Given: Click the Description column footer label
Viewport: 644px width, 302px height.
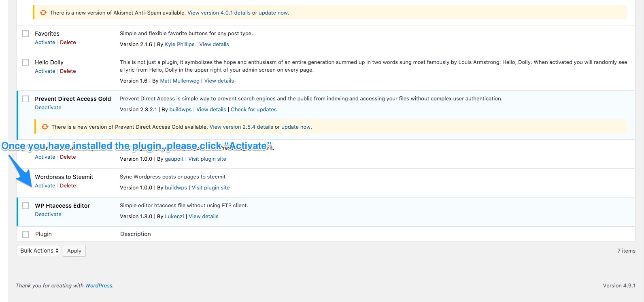Looking at the screenshot, I should point(136,234).
